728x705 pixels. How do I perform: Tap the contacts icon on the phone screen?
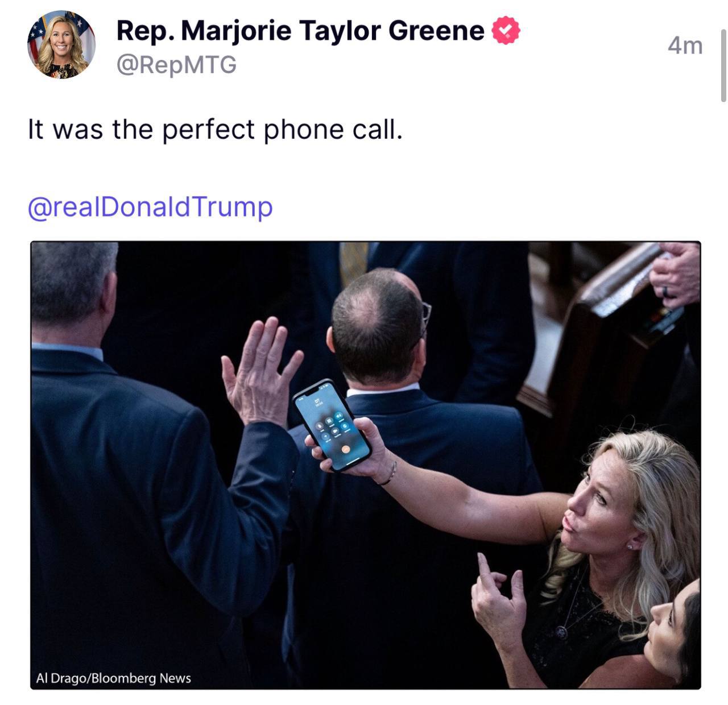[345, 426]
